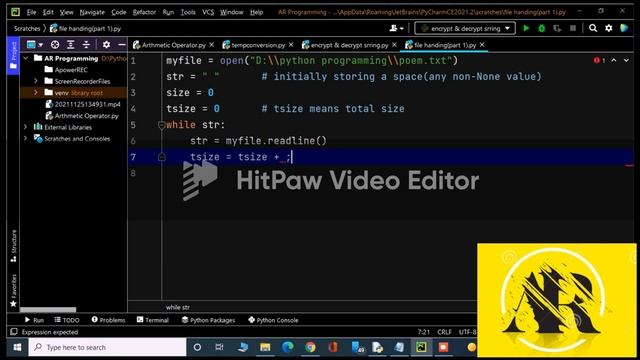The width and height of the screenshot is (640, 360).
Task: Open project panel options gear
Action: coord(106,44)
